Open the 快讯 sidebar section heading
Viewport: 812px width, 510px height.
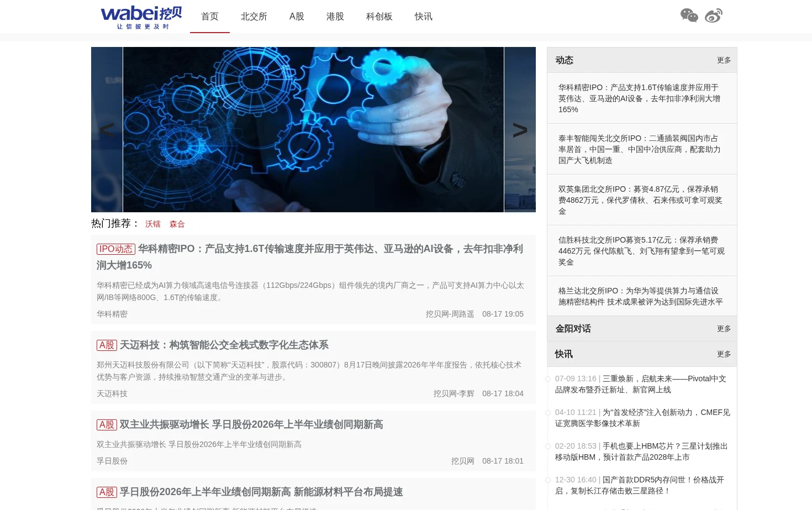point(564,354)
